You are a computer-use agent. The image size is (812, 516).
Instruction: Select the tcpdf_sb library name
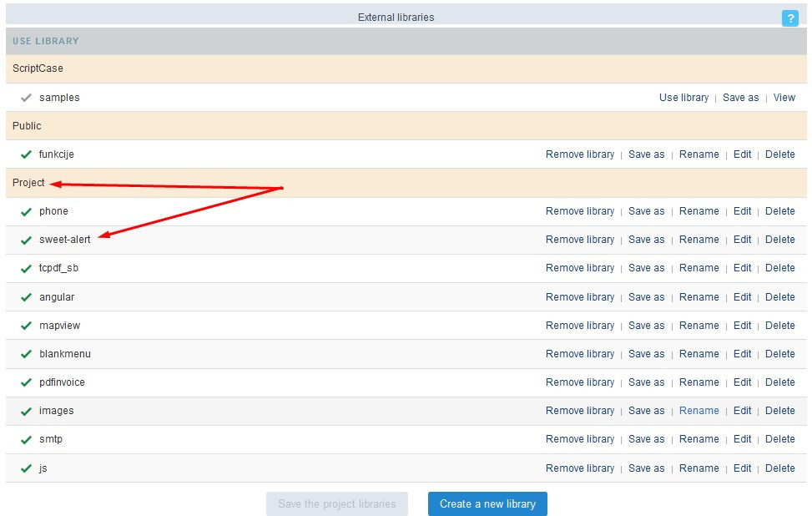(58, 268)
